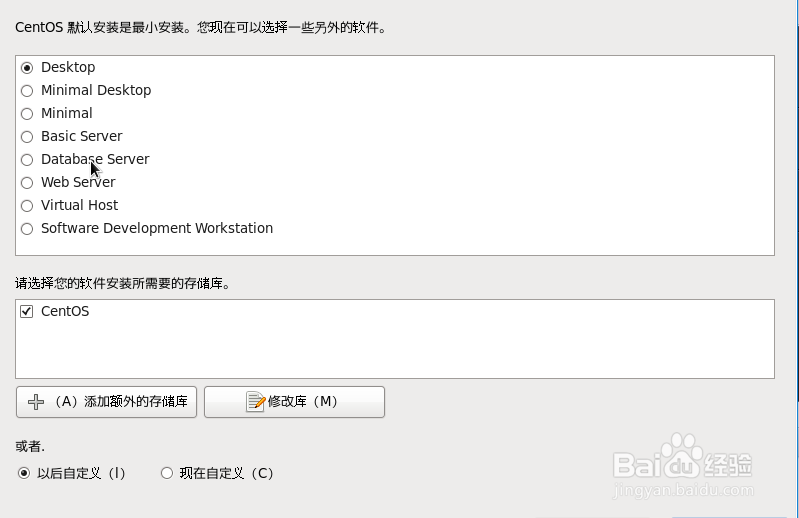The height and width of the screenshot is (518, 799).
Task: Click blank area below Software Development Workstation
Action: (x=395, y=246)
